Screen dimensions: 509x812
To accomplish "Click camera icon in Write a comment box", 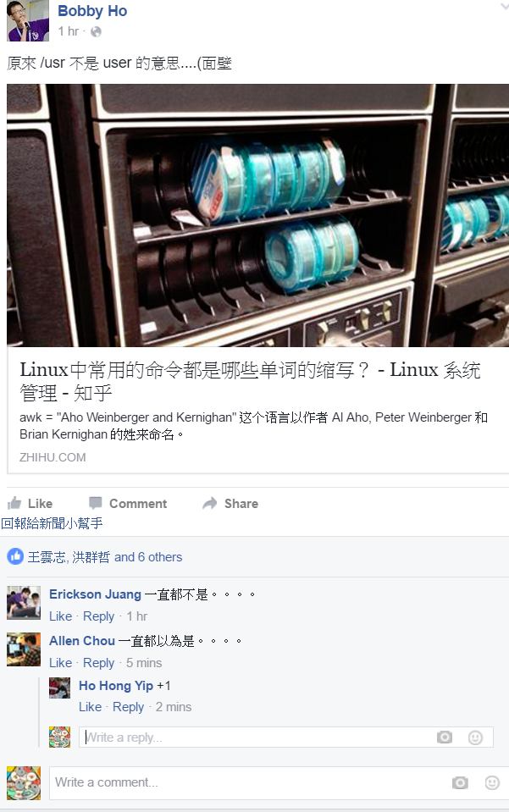I will pos(460,782).
